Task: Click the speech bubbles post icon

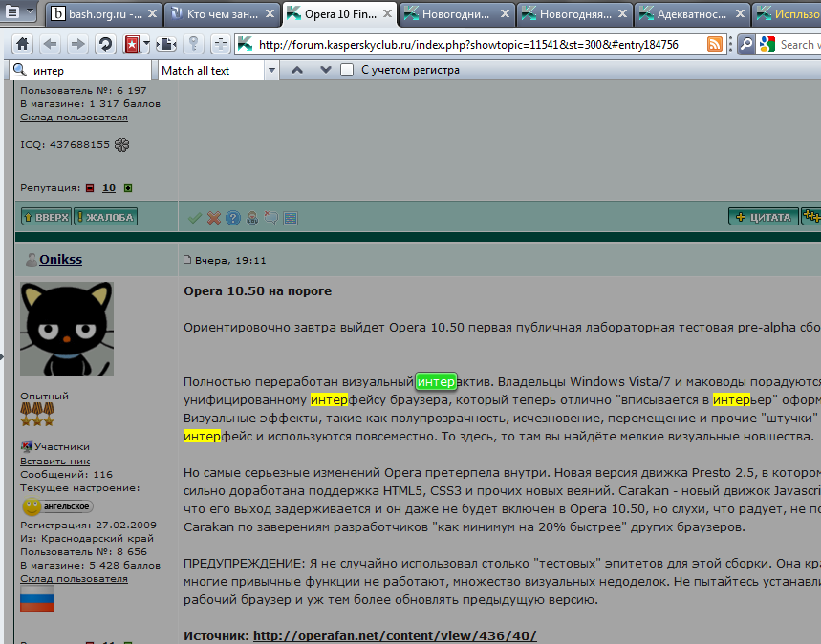Action: point(271,218)
